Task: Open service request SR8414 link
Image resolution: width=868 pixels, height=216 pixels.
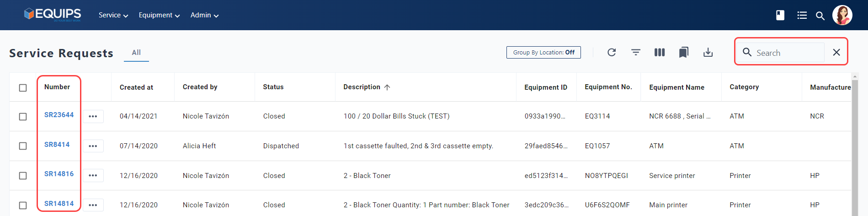Action: 57,145
